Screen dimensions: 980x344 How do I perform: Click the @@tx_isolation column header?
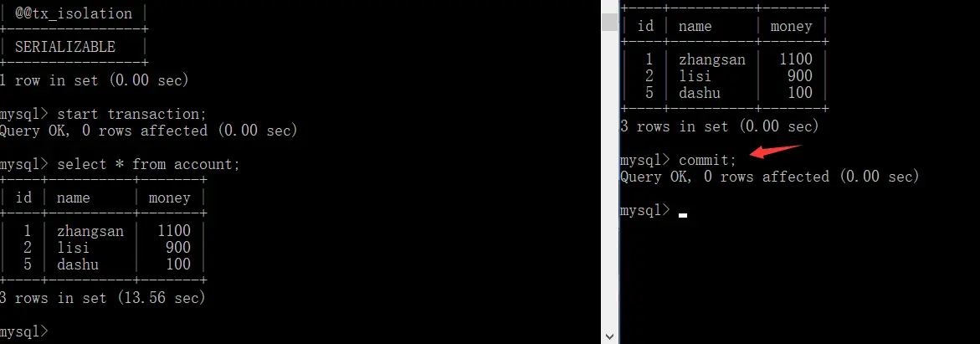[x=74, y=13]
